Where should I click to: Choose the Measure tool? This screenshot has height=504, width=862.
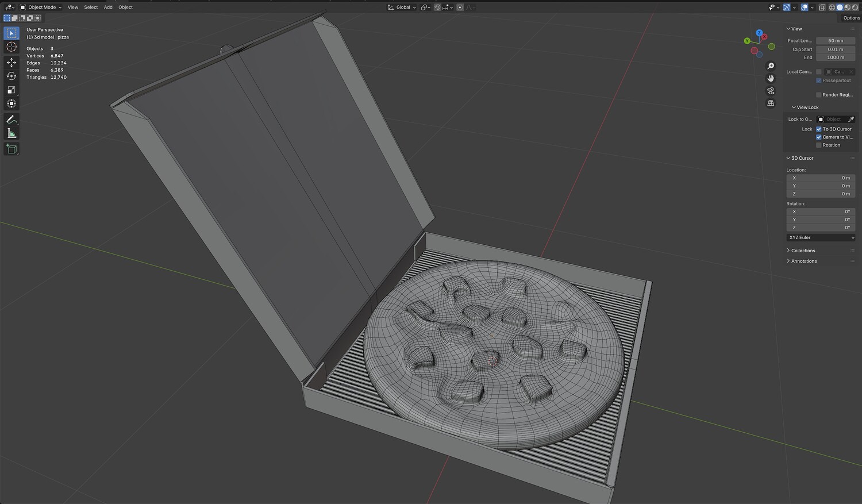[x=11, y=133]
